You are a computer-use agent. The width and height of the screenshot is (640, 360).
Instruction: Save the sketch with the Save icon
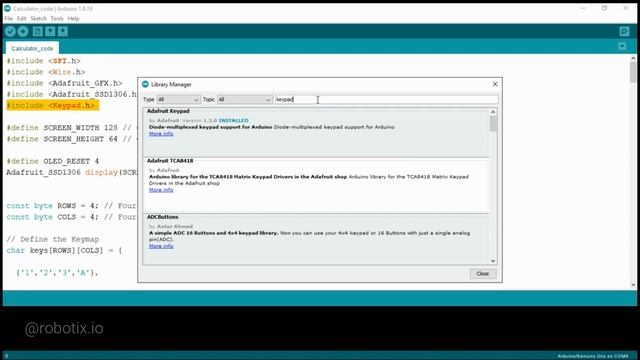pyautogui.click(x=63, y=31)
